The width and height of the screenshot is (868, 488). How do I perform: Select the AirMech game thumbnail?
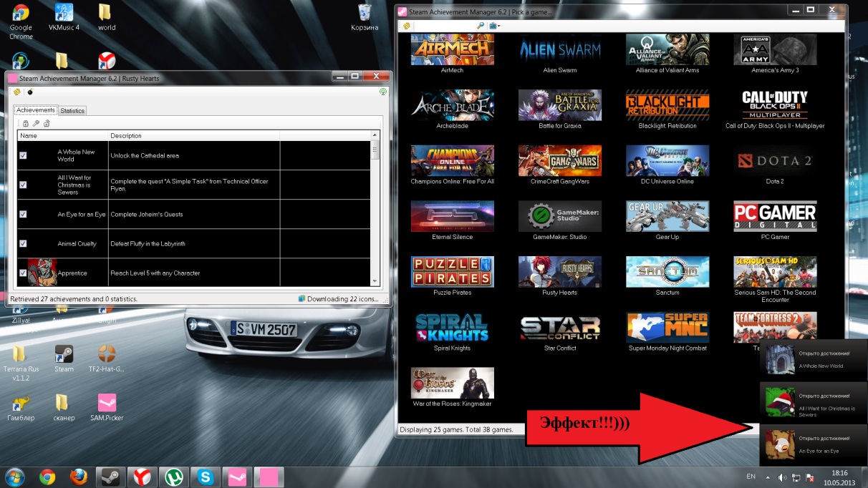pyautogui.click(x=452, y=49)
